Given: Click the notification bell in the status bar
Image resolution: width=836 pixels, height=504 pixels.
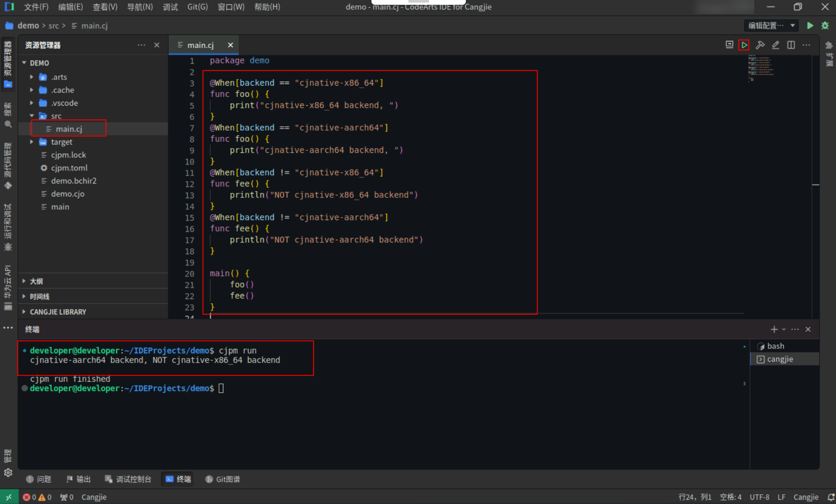Looking at the screenshot, I should coord(831,497).
